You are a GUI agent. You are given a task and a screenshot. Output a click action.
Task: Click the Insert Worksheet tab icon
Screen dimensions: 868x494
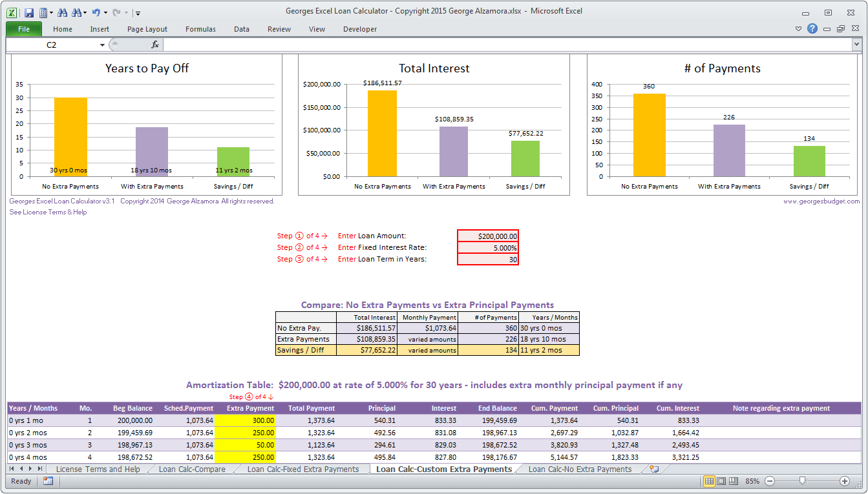[x=654, y=469]
